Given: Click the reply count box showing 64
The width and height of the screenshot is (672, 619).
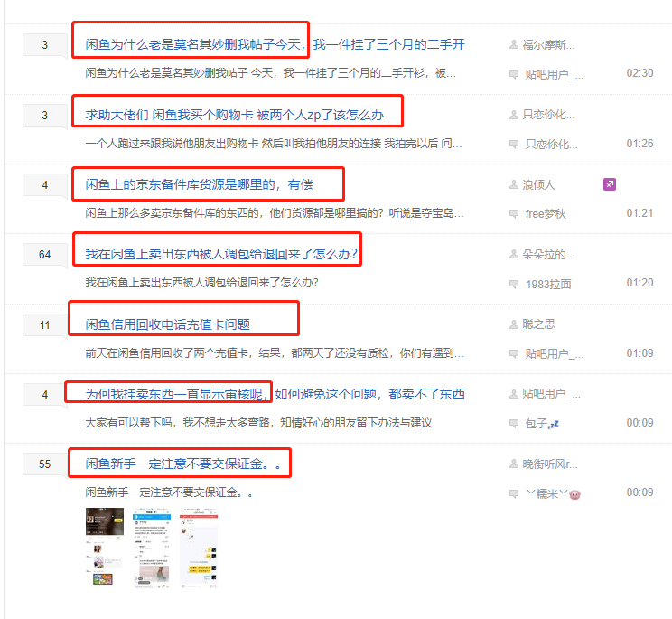Looking at the screenshot, I should point(44,255).
